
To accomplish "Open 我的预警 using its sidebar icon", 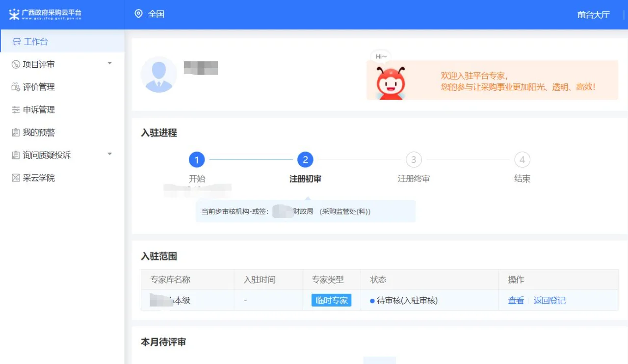I will (16, 132).
